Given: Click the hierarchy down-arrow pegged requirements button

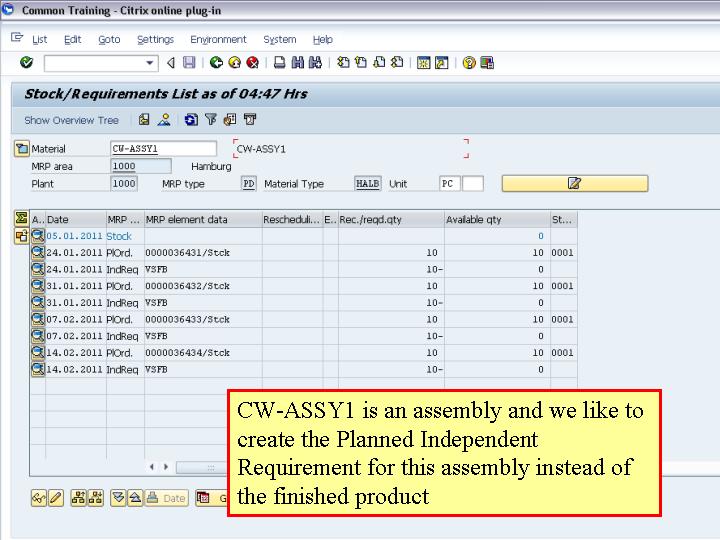Looking at the screenshot, I should [96, 498].
